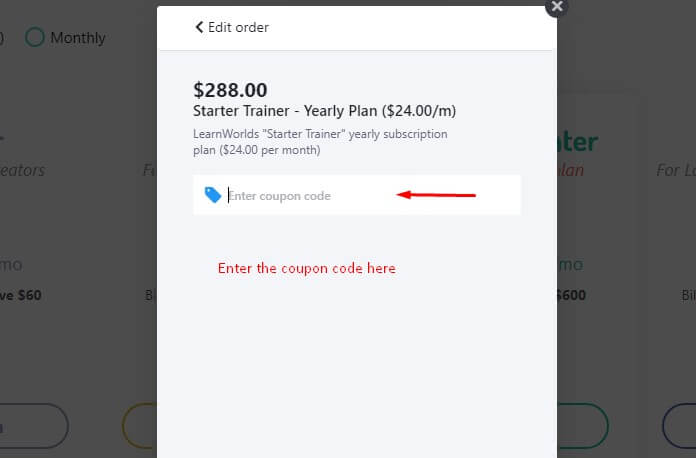Viewport: 696px width, 458px height.
Task: Click the green outlined plan button at bottom
Action: tap(582, 426)
